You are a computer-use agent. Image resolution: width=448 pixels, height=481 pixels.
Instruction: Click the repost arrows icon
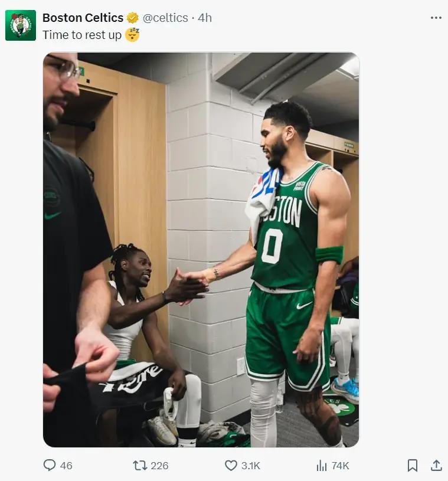click(140, 465)
